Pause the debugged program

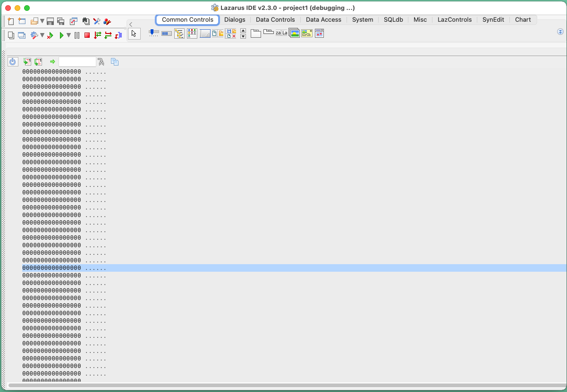[x=77, y=35]
